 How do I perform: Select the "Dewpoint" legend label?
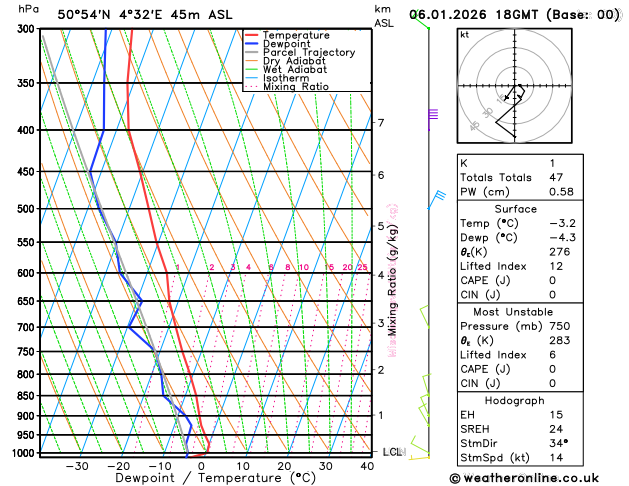[286, 44]
